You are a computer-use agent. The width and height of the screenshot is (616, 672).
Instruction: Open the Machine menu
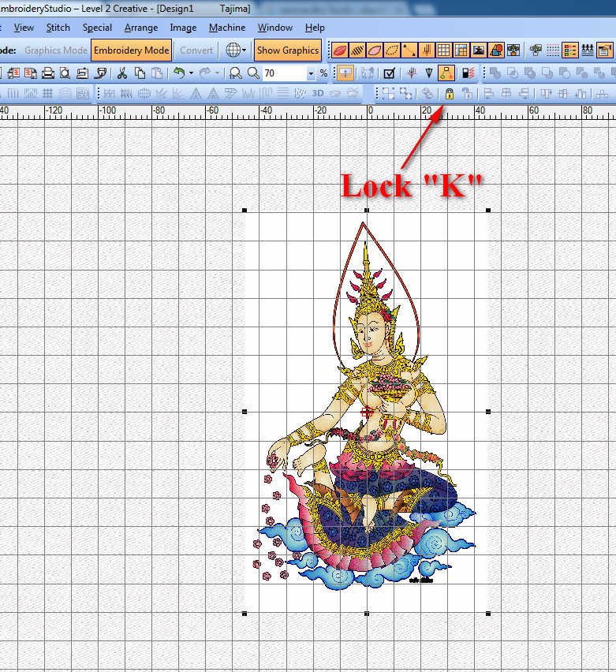click(227, 28)
